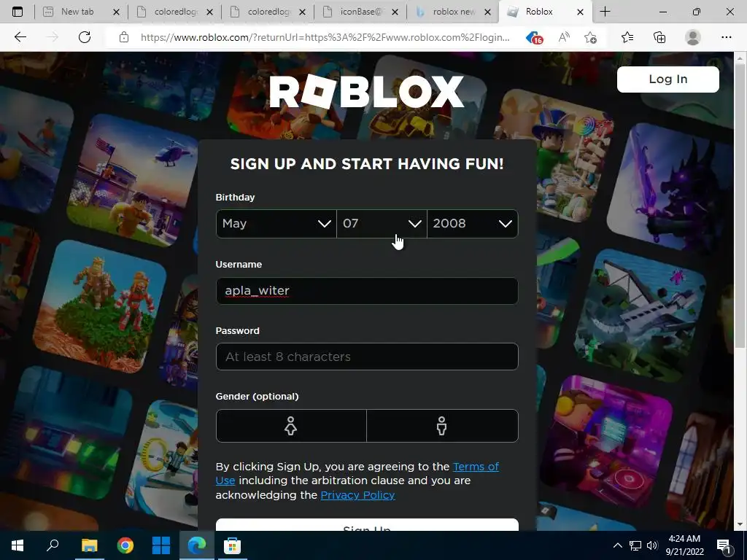
Task: Close the New tab tab
Action: click(x=116, y=12)
